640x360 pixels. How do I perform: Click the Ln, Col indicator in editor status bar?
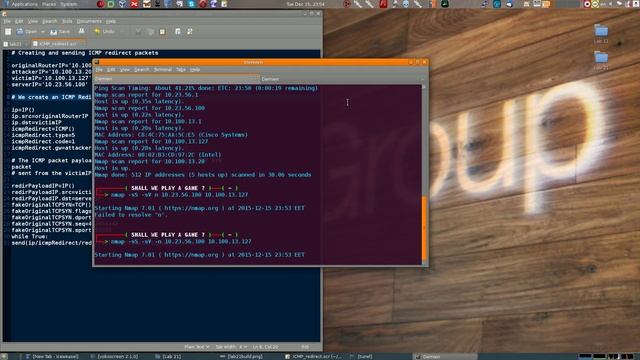coord(265,347)
